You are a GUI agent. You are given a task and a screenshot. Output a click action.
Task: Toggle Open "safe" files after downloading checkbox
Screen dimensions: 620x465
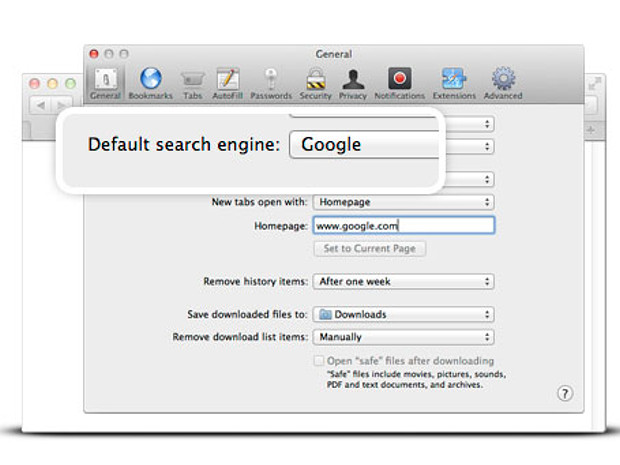318,361
